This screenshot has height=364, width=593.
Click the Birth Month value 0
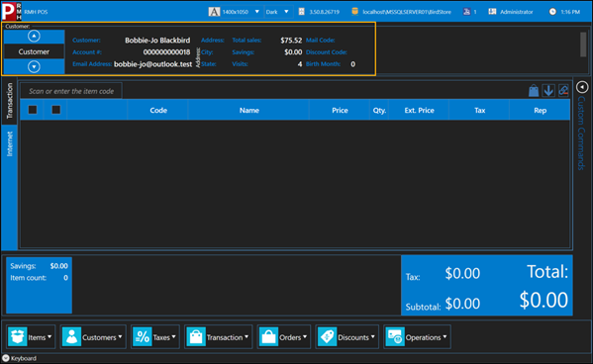tap(352, 64)
